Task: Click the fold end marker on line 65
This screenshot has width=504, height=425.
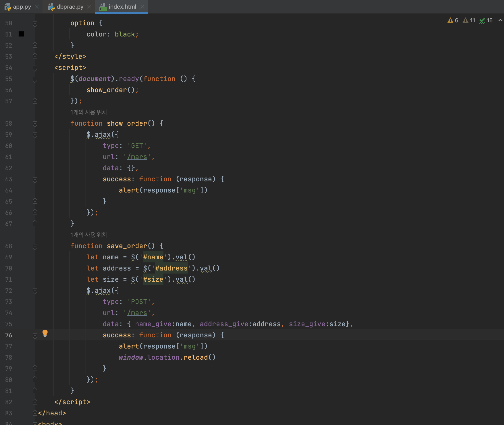Action: (35, 201)
